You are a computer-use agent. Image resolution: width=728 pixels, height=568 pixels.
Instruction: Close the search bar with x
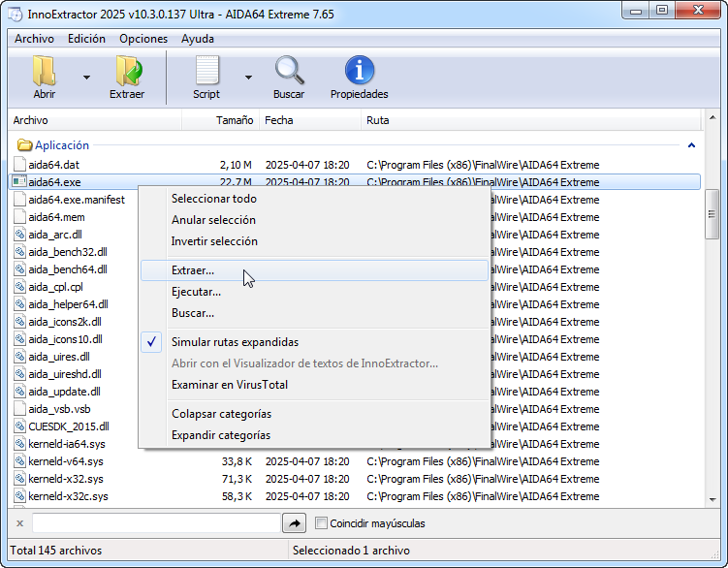point(20,523)
